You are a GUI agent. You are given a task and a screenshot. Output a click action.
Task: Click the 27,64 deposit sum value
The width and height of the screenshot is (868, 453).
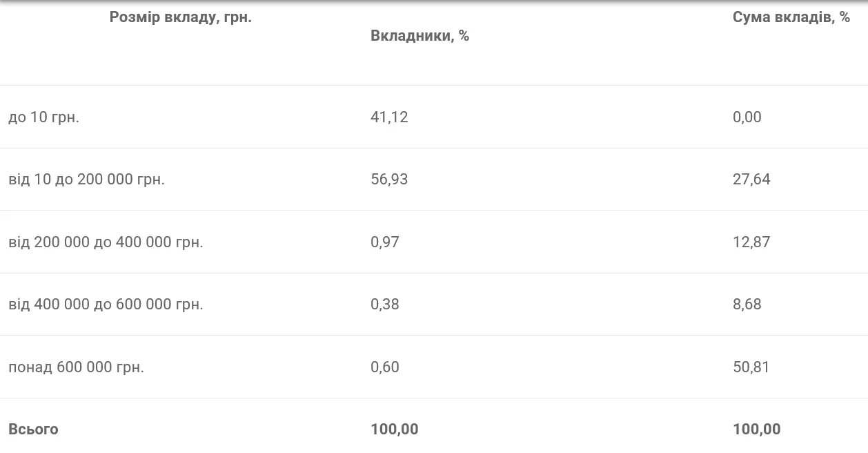click(x=751, y=180)
